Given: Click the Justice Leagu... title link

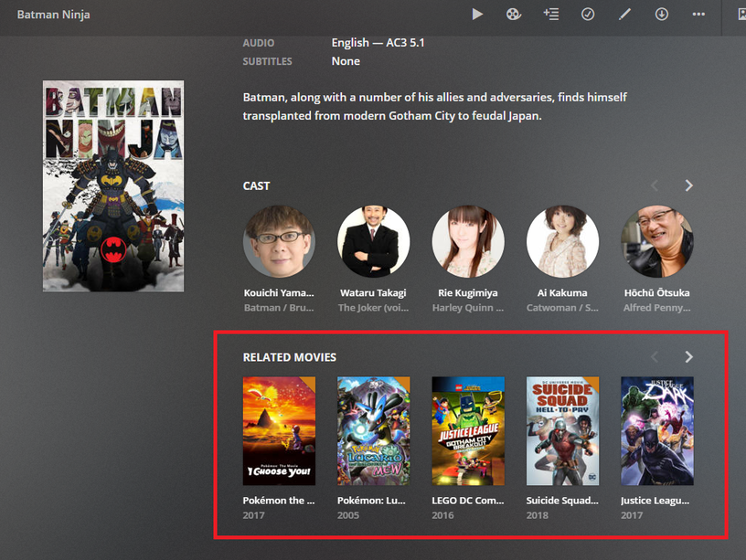Looking at the screenshot, I should tap(655, 500).
